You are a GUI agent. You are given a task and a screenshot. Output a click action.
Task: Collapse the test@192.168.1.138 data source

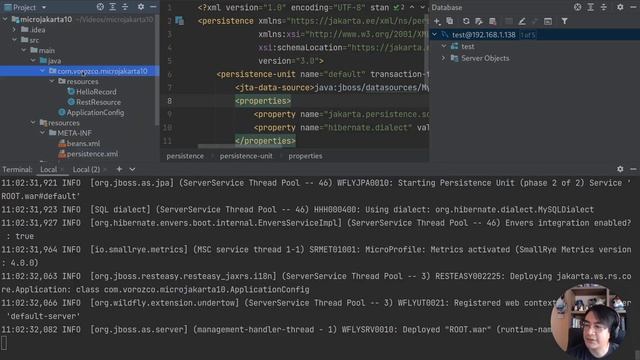tap(435, 35)
